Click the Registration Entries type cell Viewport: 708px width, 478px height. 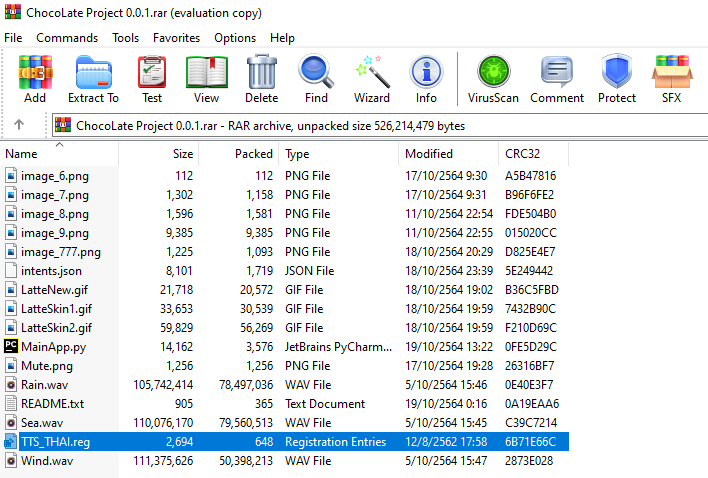click(335, 441)
